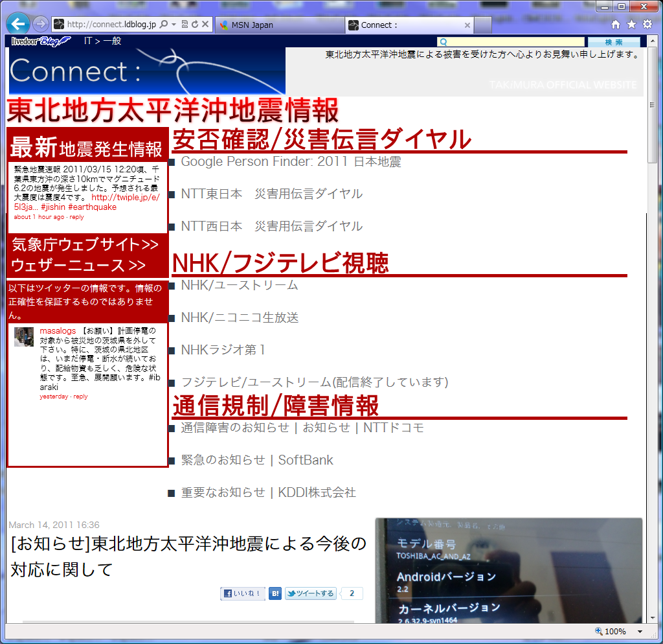Click the search magnifier icon in address bar
This screenshot has width=663, height=644.
(x=164, y=24)
